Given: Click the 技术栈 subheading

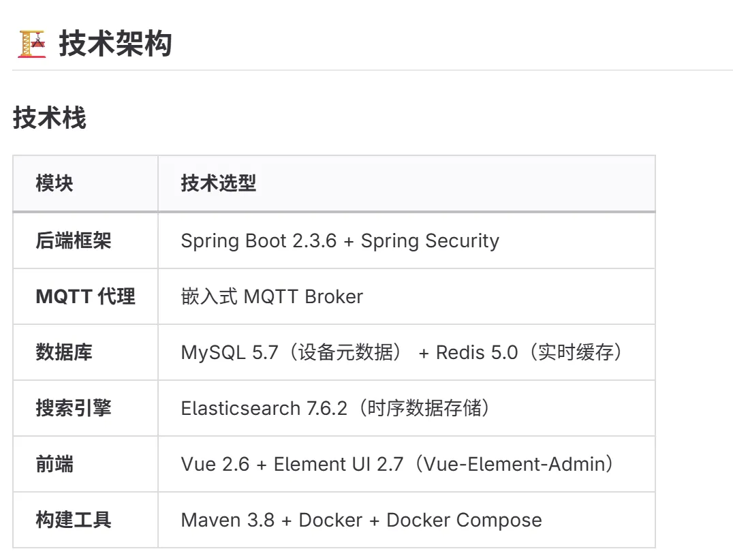Looking at the screenshot, I should click(x=50, y=117).
